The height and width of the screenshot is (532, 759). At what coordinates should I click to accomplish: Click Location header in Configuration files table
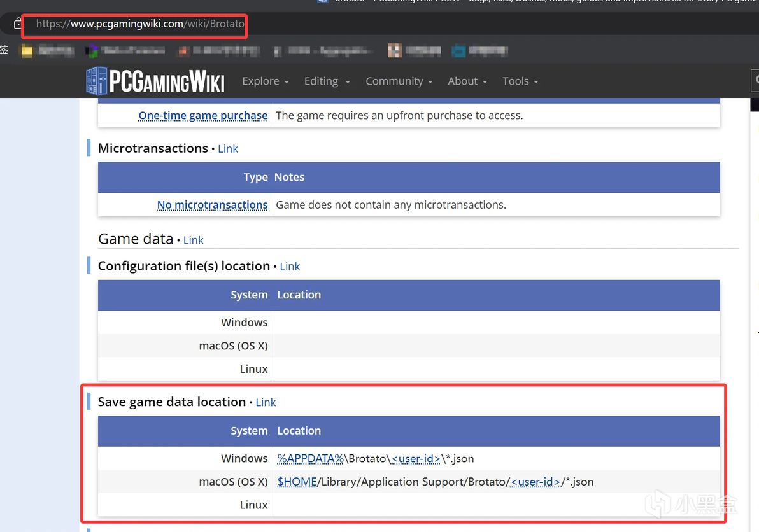point(299,295)
